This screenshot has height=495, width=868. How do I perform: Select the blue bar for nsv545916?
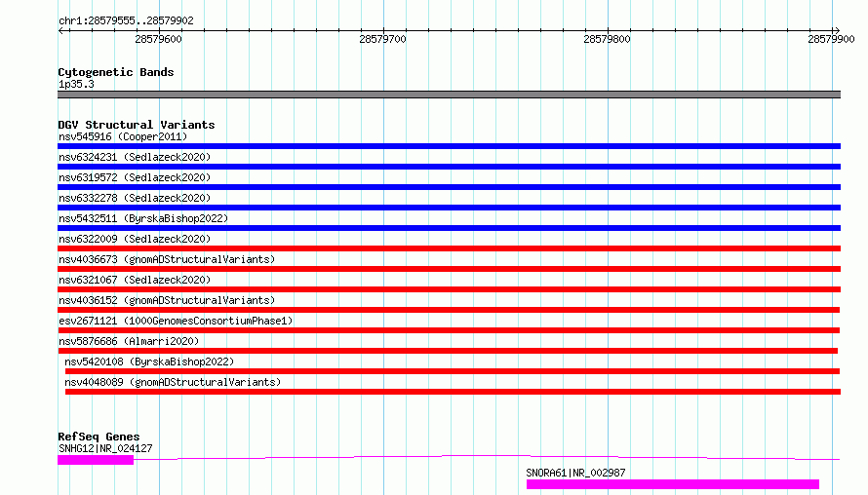[449, 146]
